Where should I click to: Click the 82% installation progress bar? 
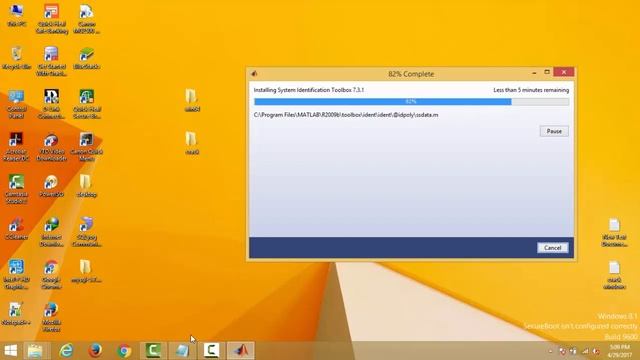(411, 102)
